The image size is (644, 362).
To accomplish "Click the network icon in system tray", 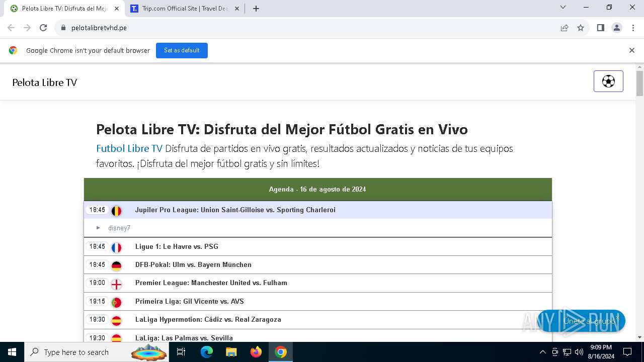I will pos(567,352).
